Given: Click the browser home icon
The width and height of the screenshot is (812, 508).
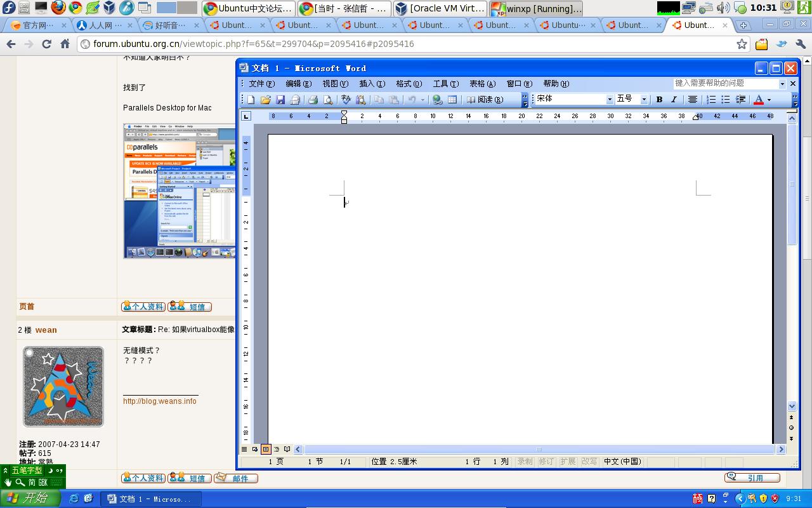Looking at the screenshot, I should pyautogui.click(x=65, y=44).
